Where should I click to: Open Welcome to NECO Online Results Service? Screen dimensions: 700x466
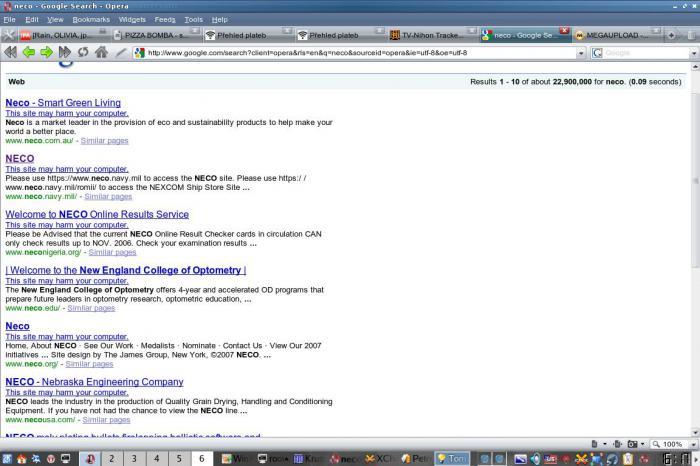97,214
